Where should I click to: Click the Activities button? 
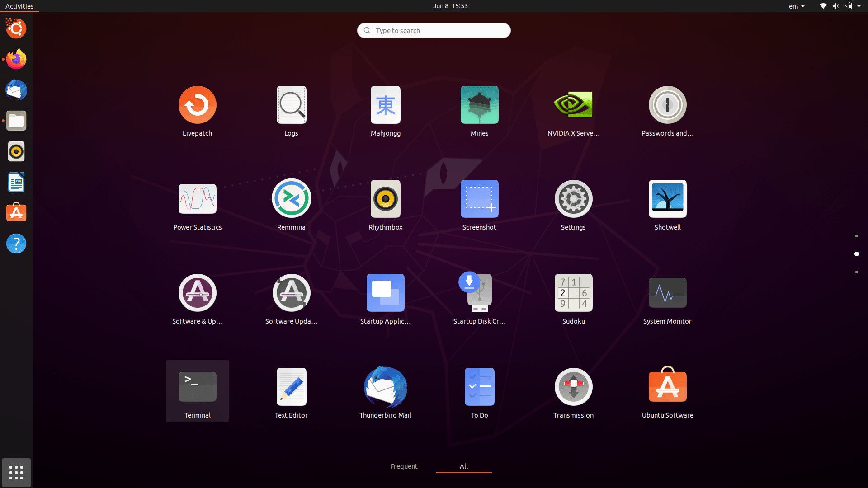tap(19, 6)
